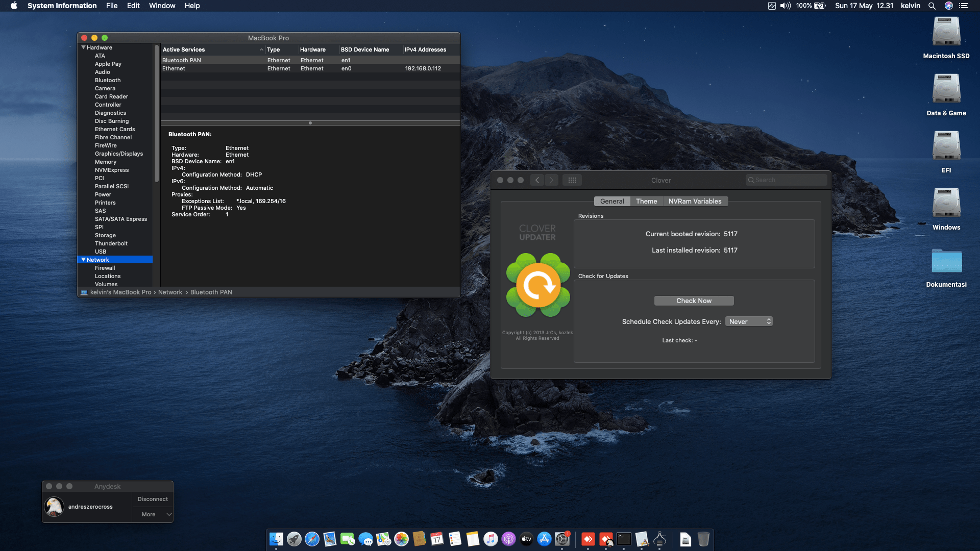Open the Apple menu

(x=14, y=6)
